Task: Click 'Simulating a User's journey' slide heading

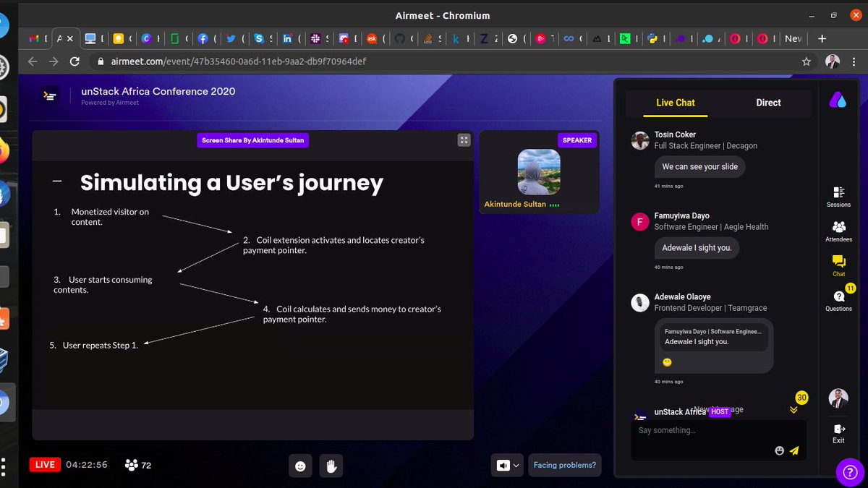Action: [231, 182]
